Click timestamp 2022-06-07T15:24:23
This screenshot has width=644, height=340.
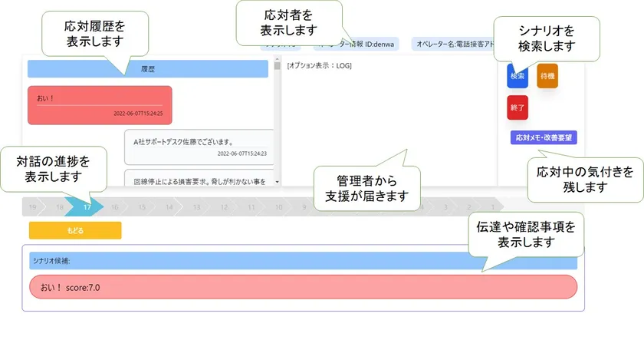[242, 153]
